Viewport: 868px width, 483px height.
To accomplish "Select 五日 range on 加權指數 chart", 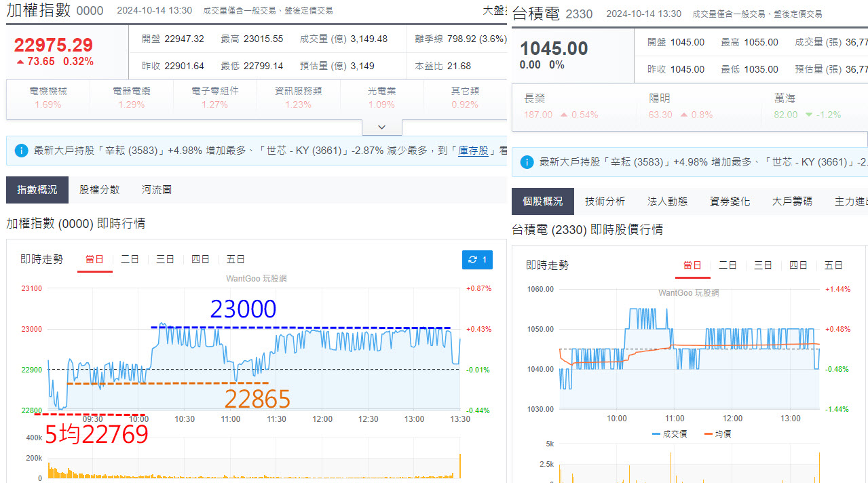I will tap(236, 259).
